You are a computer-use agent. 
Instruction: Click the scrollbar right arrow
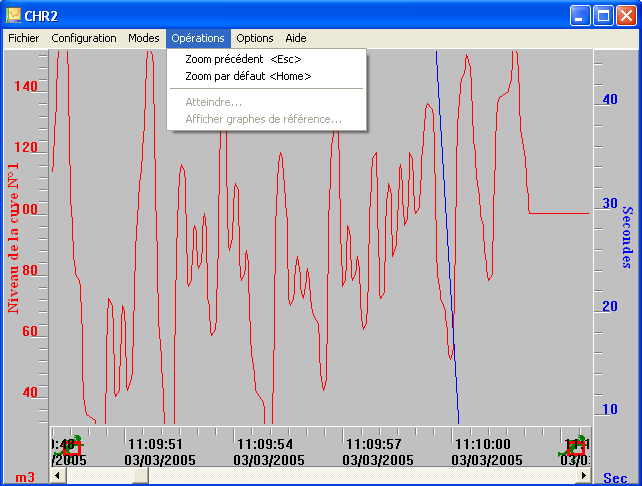pos(584,475)
